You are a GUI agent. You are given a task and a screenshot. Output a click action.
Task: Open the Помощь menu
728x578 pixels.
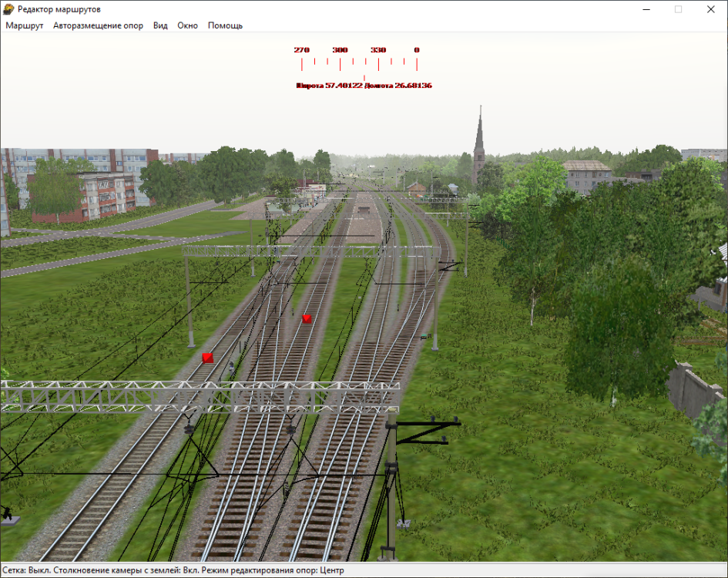tap(225, 25)
